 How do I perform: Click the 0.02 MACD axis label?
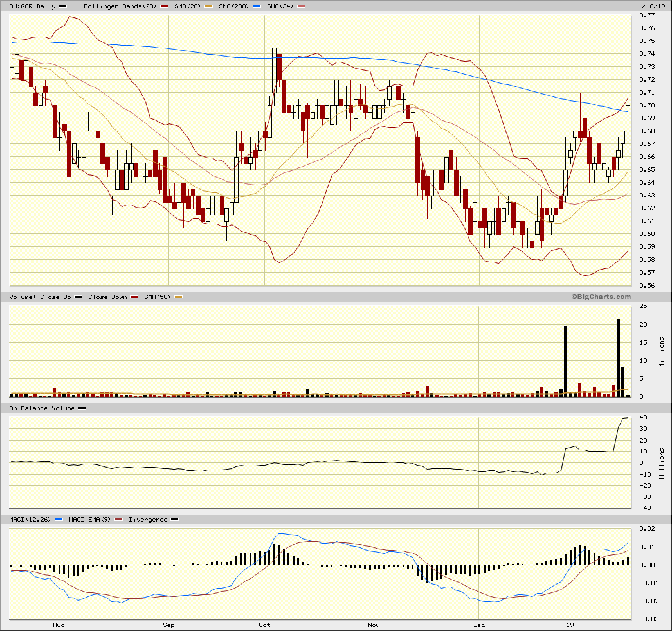(x=647, y=529)
